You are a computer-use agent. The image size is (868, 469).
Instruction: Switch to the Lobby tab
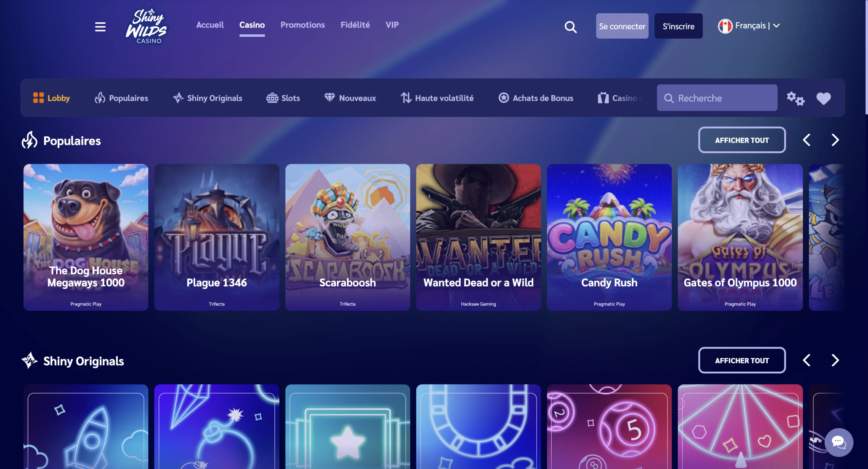[x=52, y=98]
